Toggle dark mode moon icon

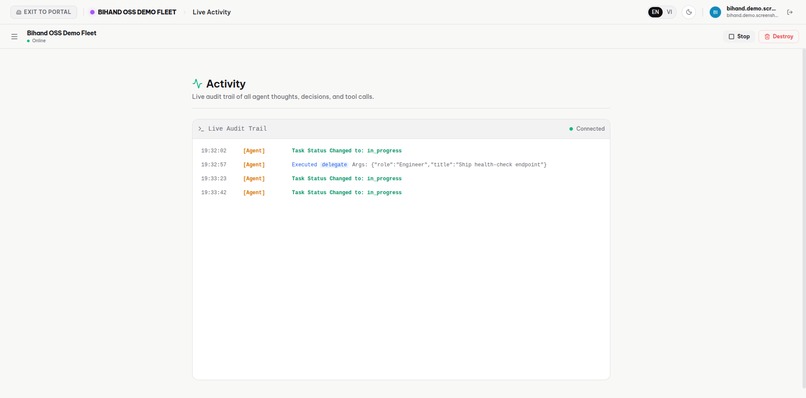[689, 12]
